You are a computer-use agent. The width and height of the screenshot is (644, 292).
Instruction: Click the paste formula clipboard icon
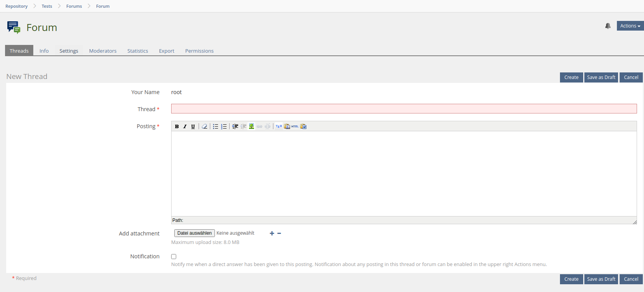pos(287,127)
